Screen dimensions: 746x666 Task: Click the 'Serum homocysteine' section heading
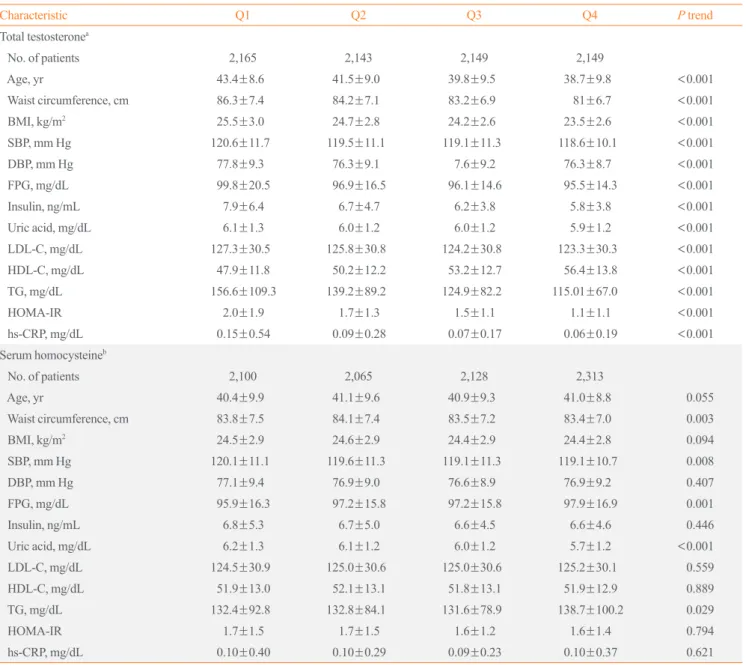[53, 355]
